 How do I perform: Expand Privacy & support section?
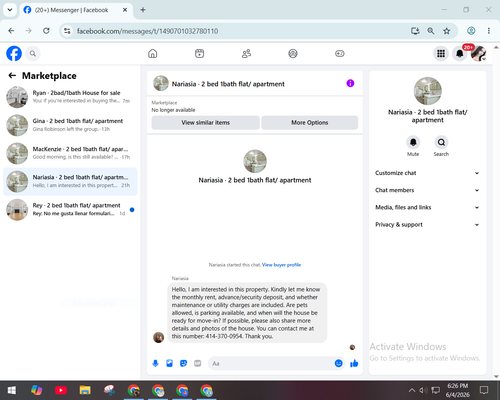pos(427,225)
